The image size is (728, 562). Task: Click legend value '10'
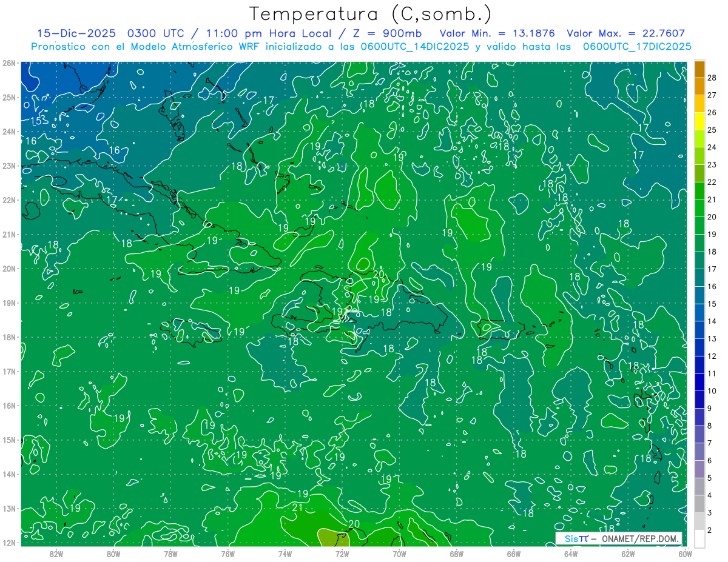(x=712, y=391)
